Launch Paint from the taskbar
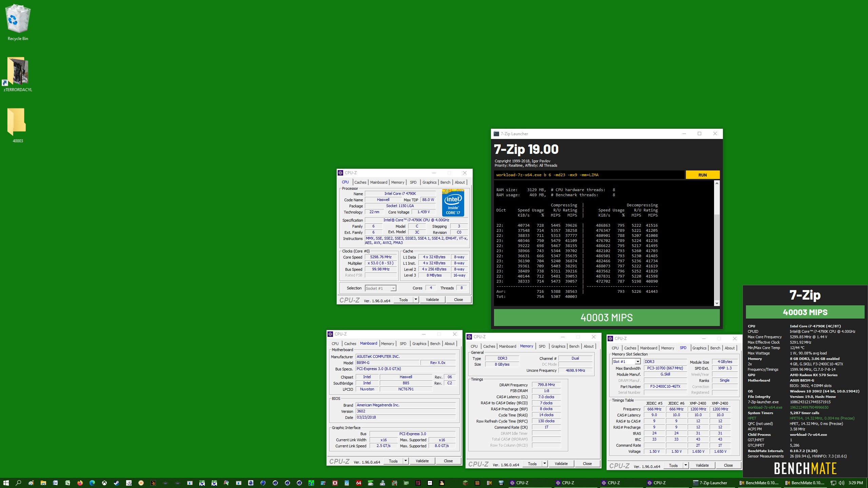This screenshot has width=868, height=488. click(31, 483)
